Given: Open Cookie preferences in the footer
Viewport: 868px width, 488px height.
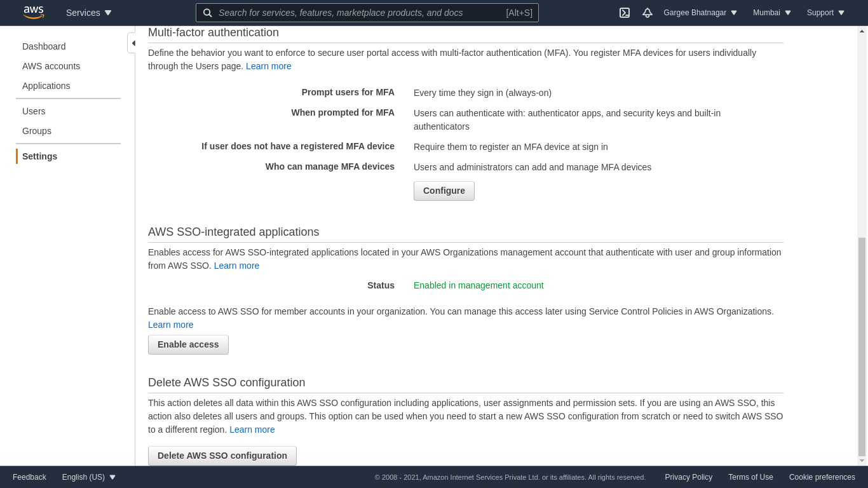Looking at the screenshot, I should tap(822, 477).
